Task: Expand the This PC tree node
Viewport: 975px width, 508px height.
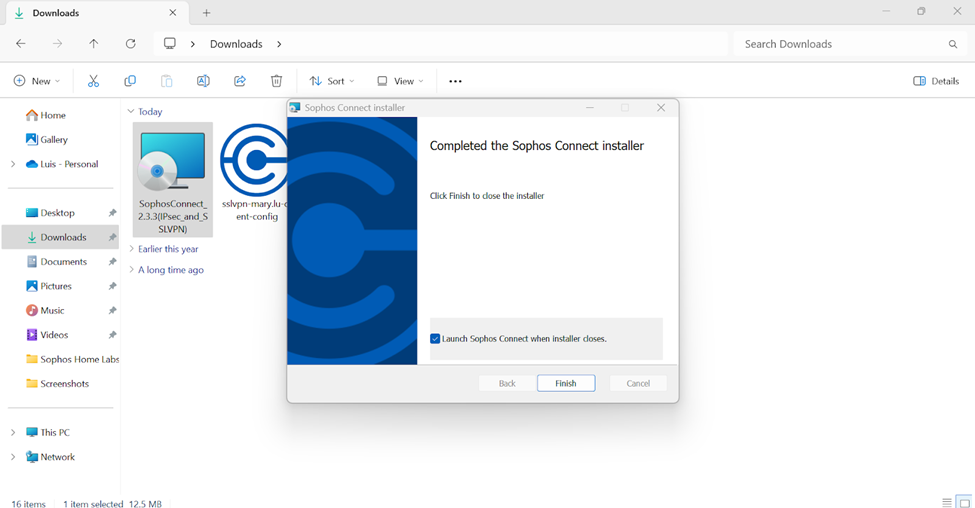Action: pos(13,432)
